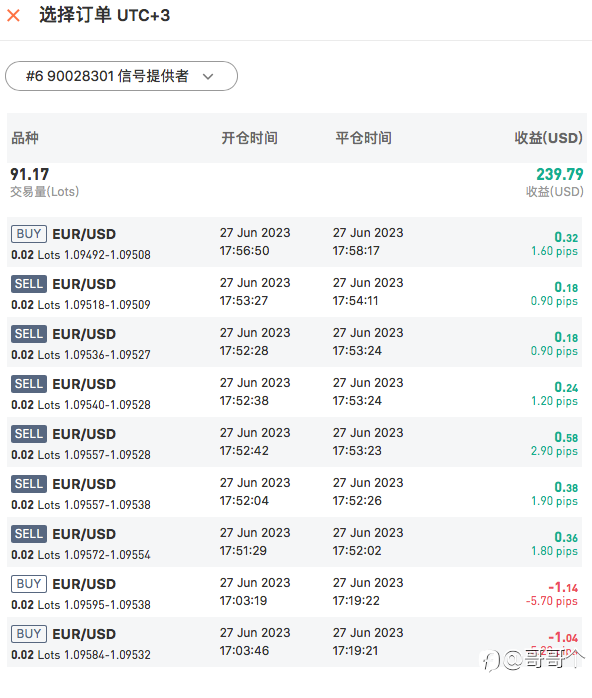The image size is (592, 698).
Task: Close the order selection screen
Action: click(x=14, y=16)
